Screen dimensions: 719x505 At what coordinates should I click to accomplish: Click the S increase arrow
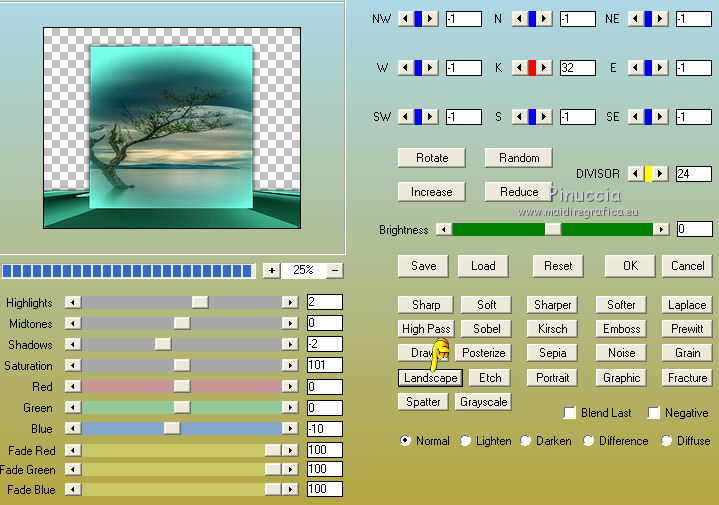(544, 117)
